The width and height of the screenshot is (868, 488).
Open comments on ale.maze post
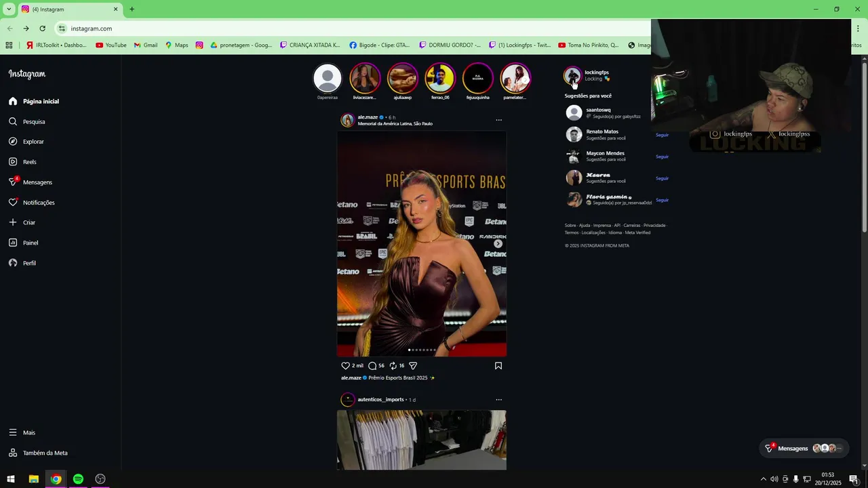[x=372, y=365]
